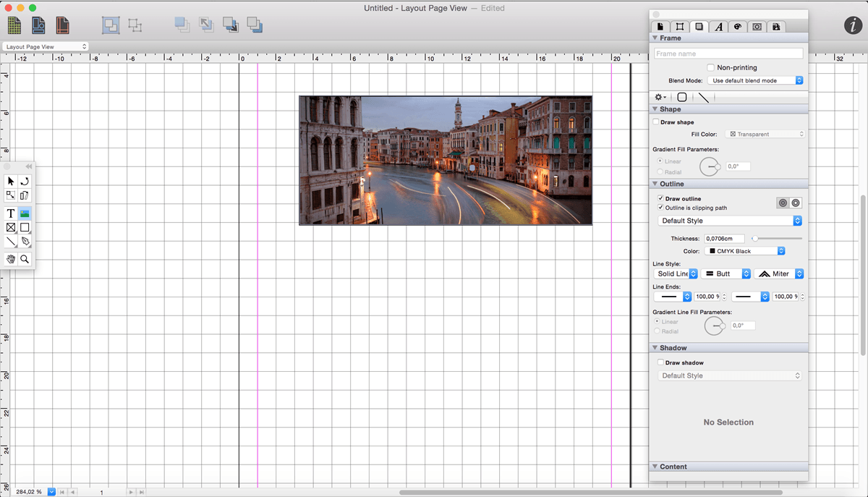Screen dimensions: 868x497
Task: Select the magnifier zoom tool
Action: [x=25, y=259]
